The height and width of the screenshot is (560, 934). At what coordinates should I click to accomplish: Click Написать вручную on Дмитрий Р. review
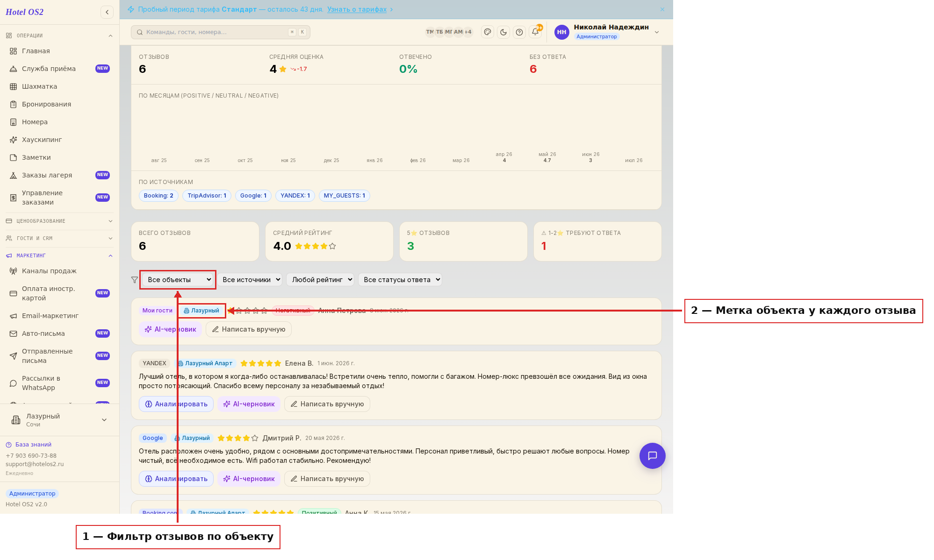click(327, 479)
